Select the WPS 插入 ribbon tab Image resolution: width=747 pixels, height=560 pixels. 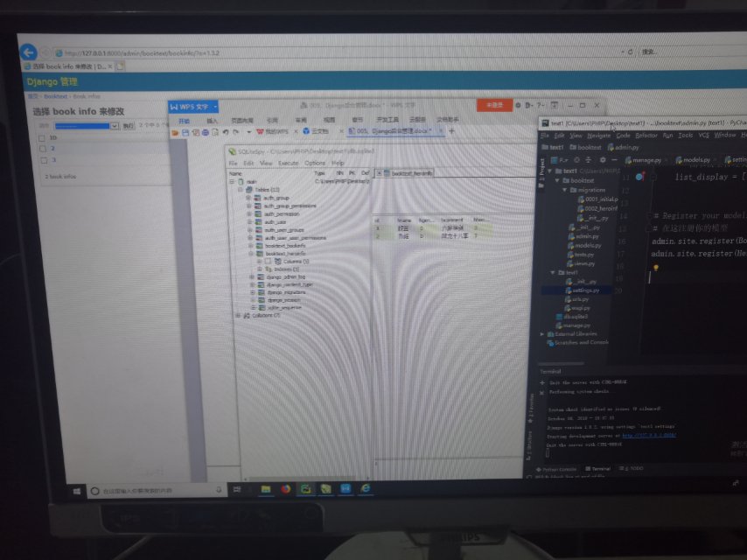(212, 121)
